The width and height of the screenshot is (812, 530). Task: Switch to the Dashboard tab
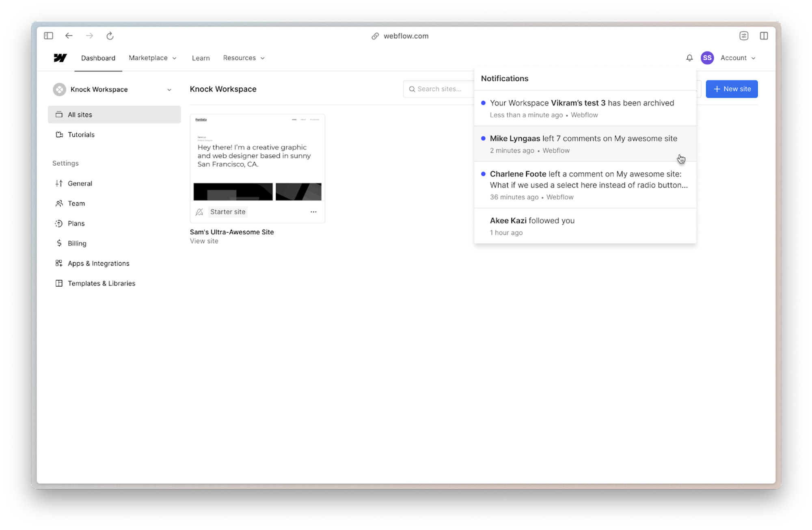tap(98, 58)
